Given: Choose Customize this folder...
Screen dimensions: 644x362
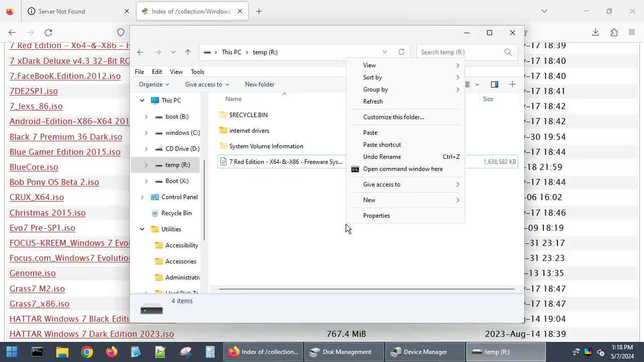Looking at the screenshot, I should coord(406,117).
